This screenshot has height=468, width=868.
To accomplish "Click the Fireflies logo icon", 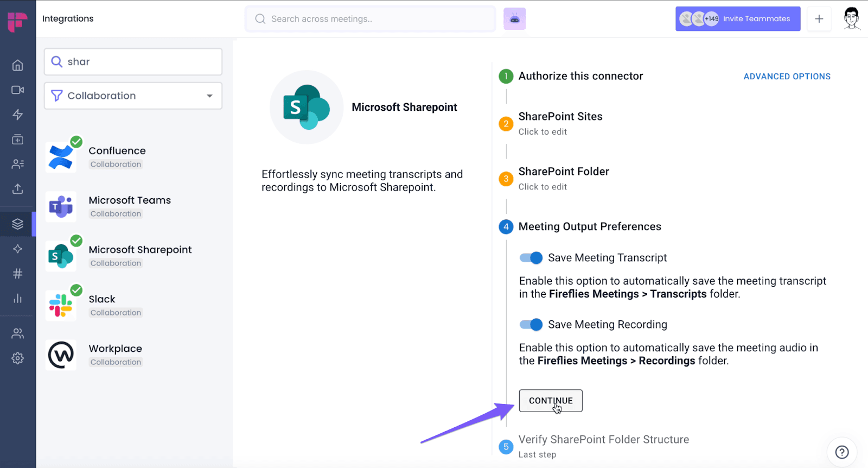I will (x=17, y=22).
